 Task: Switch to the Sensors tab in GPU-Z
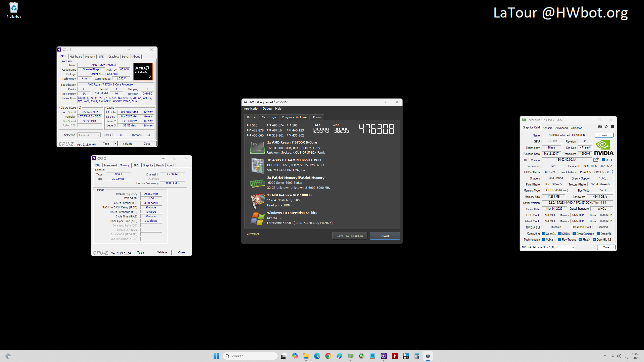[x=547, y=128]
